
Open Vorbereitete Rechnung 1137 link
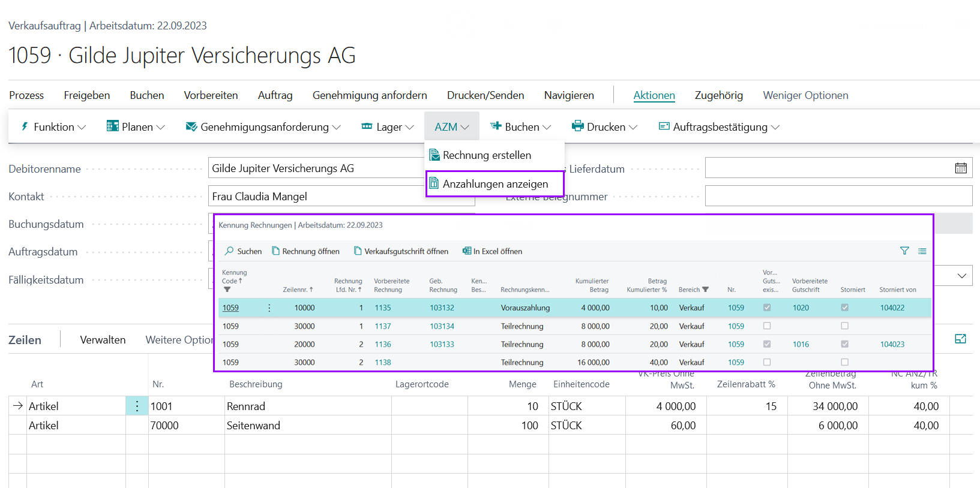(x=383, y=326)
